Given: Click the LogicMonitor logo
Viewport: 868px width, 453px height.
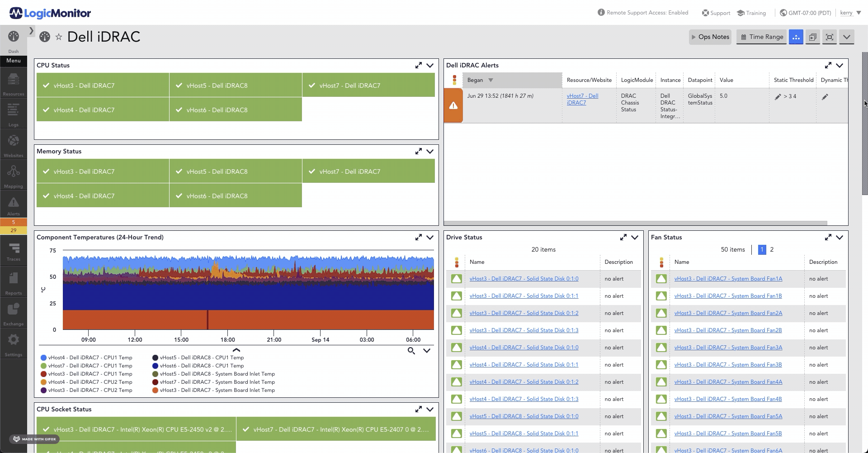Looking at the screenshot, I should point(50,13).
